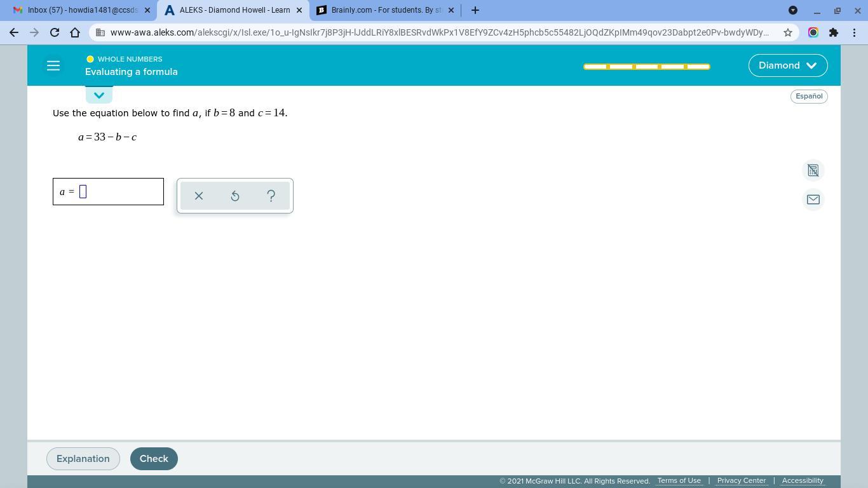The height and width of the screenshot is (488, 868).
Task: View the lesson progress bar
Action: tap(646, 66)
